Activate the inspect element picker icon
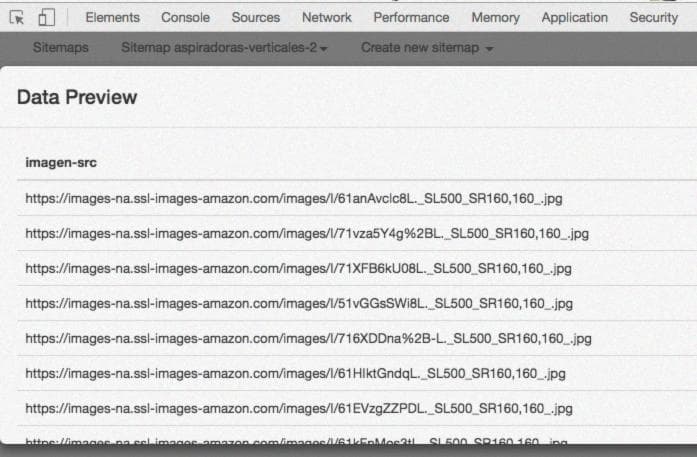Screen dimensions: 697x457 point(17,18)
